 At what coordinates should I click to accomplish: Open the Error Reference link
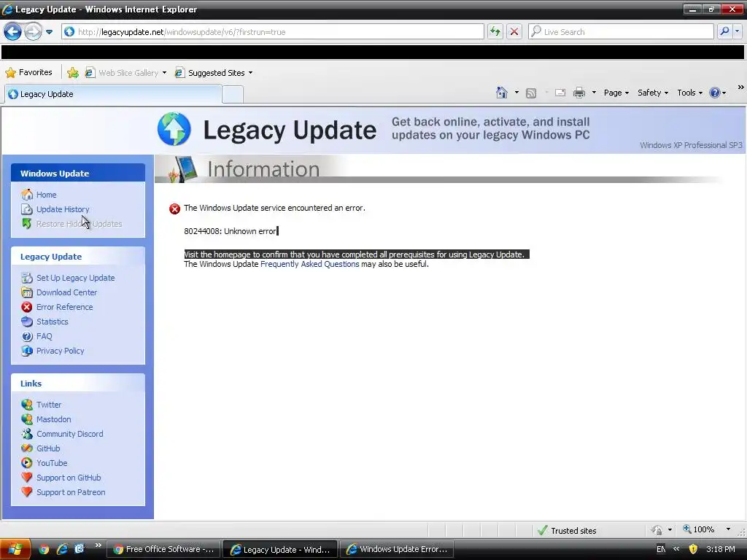[x=65, y=307]
